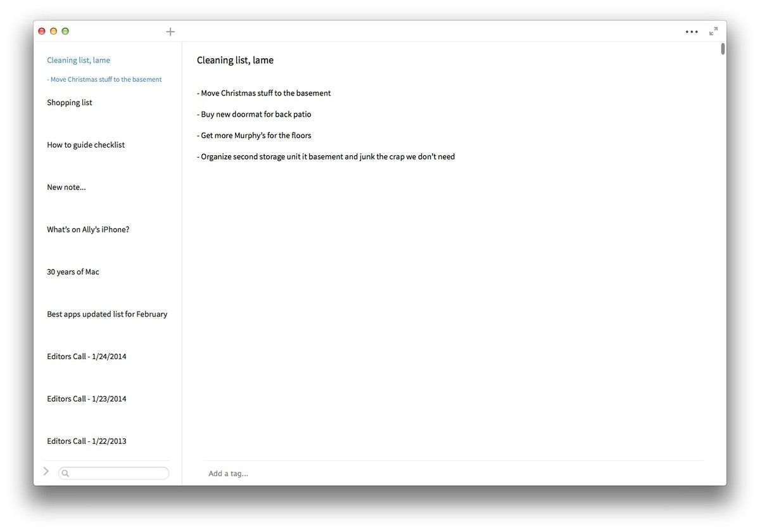Create a new note with the plus icon
Screen dimensions: 760x532
pos(170,31)
